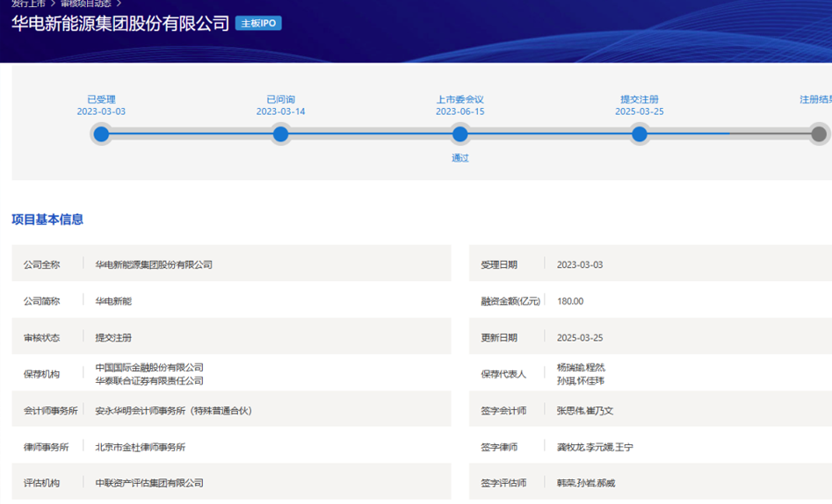832x504 pixels.
Task: Click the 提交注册 timeline node dot
Action: pos(640,134)
